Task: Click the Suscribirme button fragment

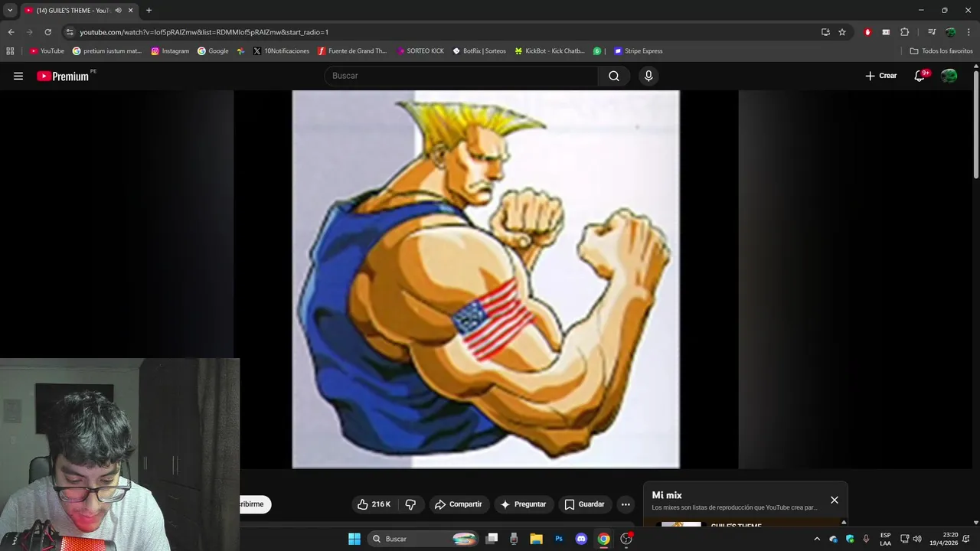Action: coord(255,504)
